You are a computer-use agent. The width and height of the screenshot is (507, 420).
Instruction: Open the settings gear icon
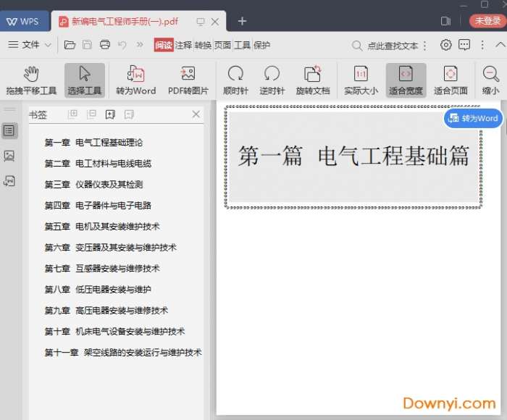point(446,45)
